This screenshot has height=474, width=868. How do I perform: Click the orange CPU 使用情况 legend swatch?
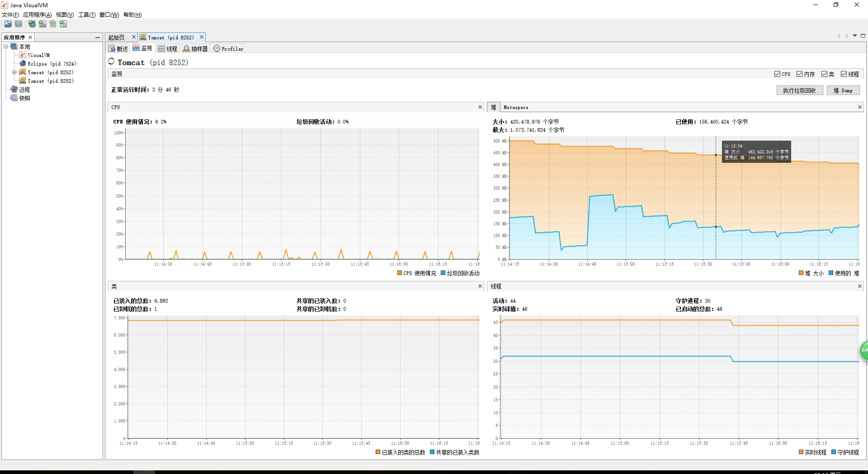[x=400, y=273]
